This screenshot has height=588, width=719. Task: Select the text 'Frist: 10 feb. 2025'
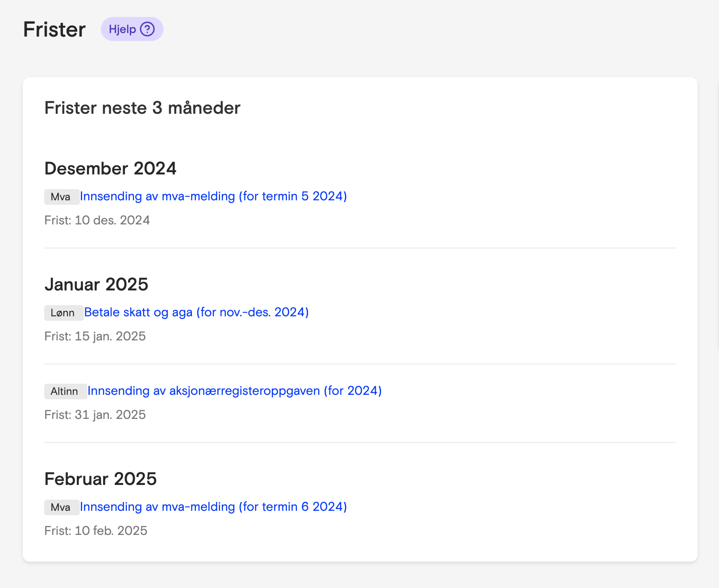click(96, 531)
